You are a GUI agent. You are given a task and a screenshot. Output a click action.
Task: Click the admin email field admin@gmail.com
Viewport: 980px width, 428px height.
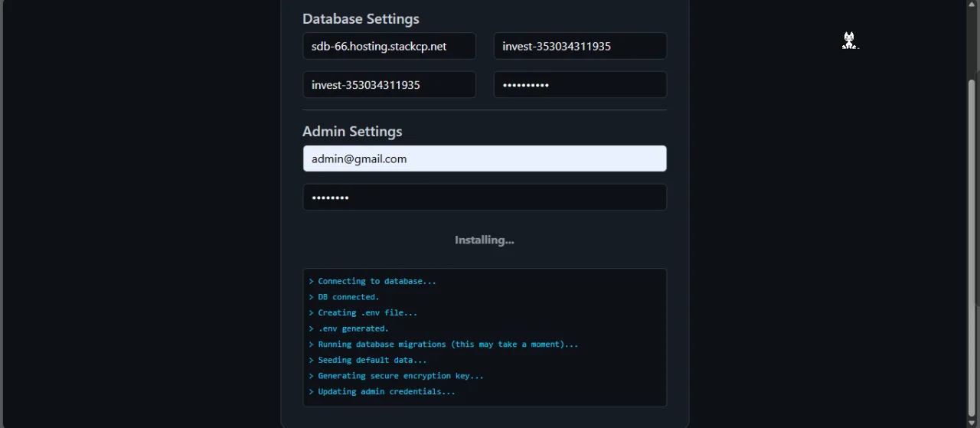point(485,158)
